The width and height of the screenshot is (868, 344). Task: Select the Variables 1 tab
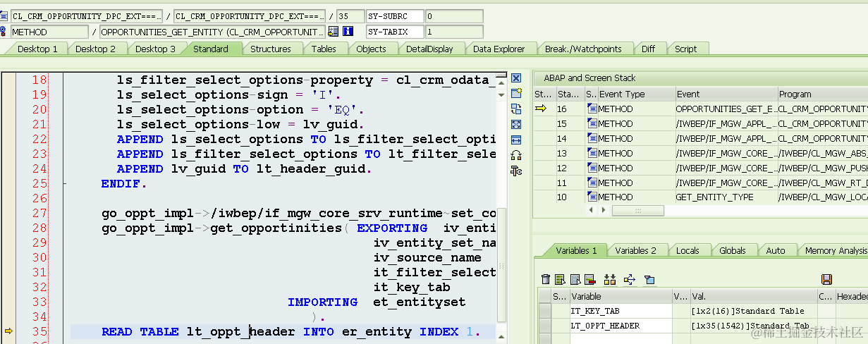[x=576, y=250]
